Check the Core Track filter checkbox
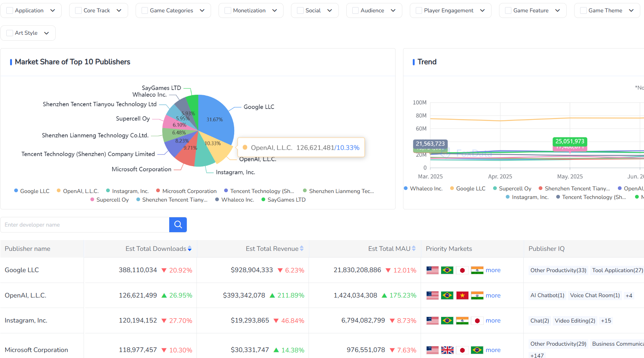The width and height of the screenshot is (644, 358). (x=78, y=10)
